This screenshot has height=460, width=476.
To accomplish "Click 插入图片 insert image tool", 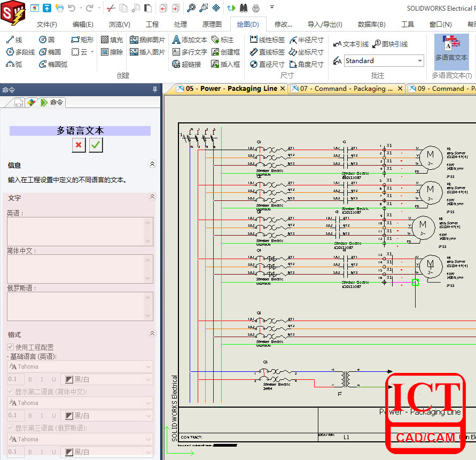I will pos(147,52).
